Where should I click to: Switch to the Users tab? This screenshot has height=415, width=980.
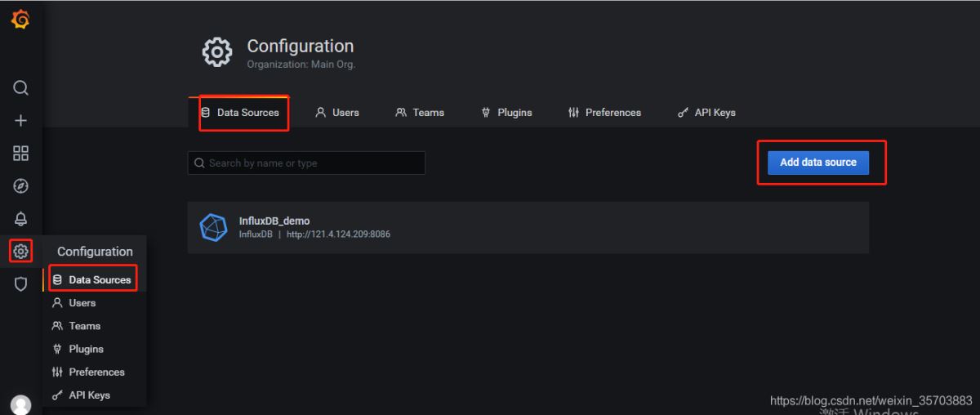click(x=337, y=113)
